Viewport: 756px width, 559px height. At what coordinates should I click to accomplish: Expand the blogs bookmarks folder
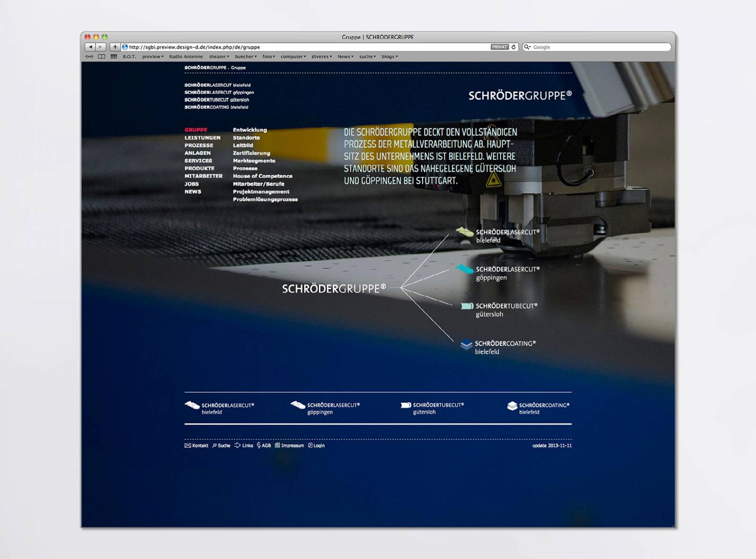click(390, 57)
